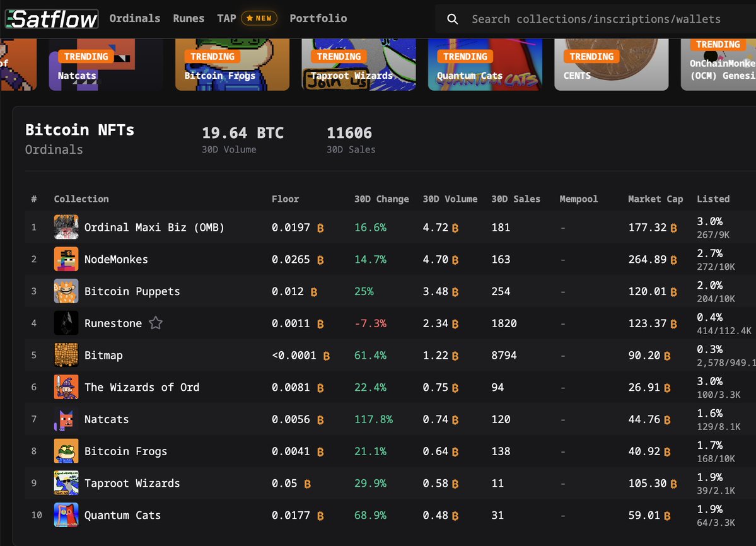Click the Runestone collection icon

(66, 323)
